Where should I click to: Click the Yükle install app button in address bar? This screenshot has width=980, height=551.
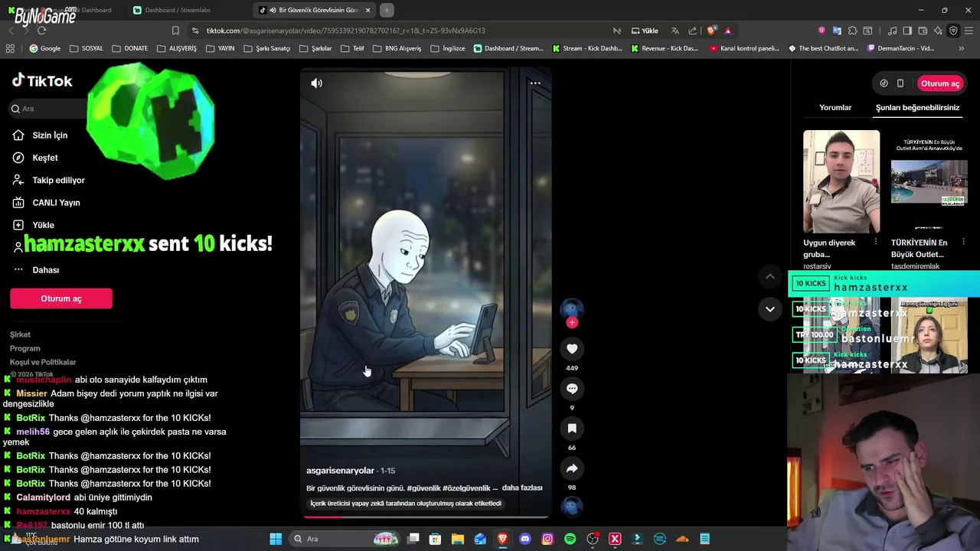point(645,31)
